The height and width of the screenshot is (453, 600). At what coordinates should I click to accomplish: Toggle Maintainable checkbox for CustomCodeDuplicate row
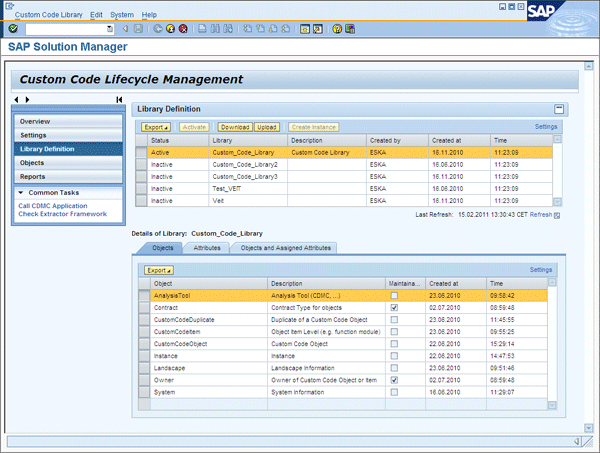394,319
